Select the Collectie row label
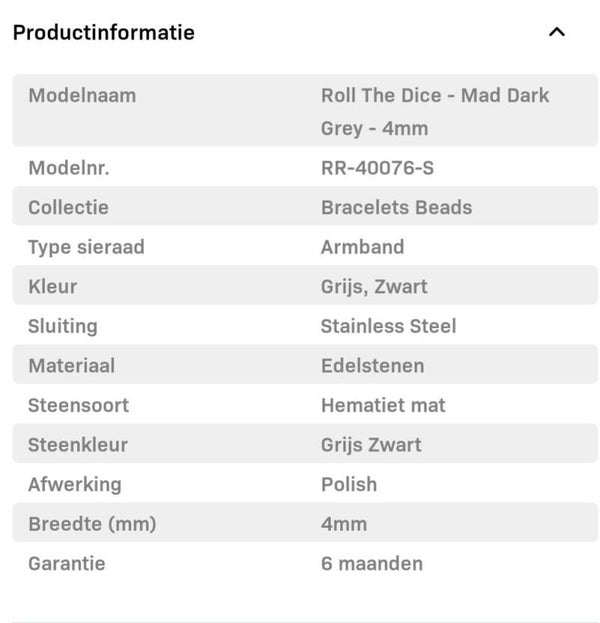Viewport: 600px width, 623px height. pos(68,208)
